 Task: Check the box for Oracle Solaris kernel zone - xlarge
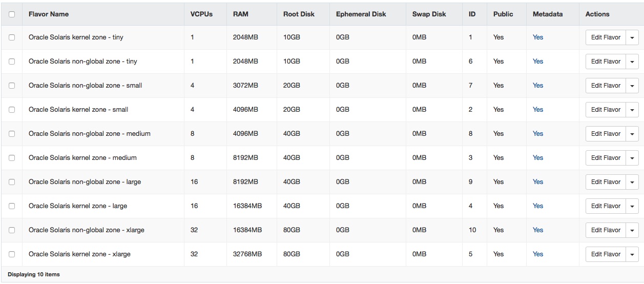[12, 254]
